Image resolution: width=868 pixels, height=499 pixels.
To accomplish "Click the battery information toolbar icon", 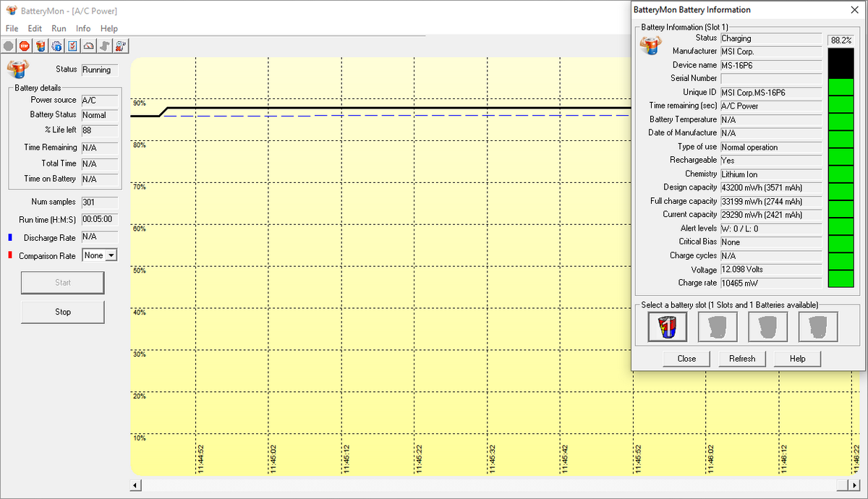I will point(41,46).
